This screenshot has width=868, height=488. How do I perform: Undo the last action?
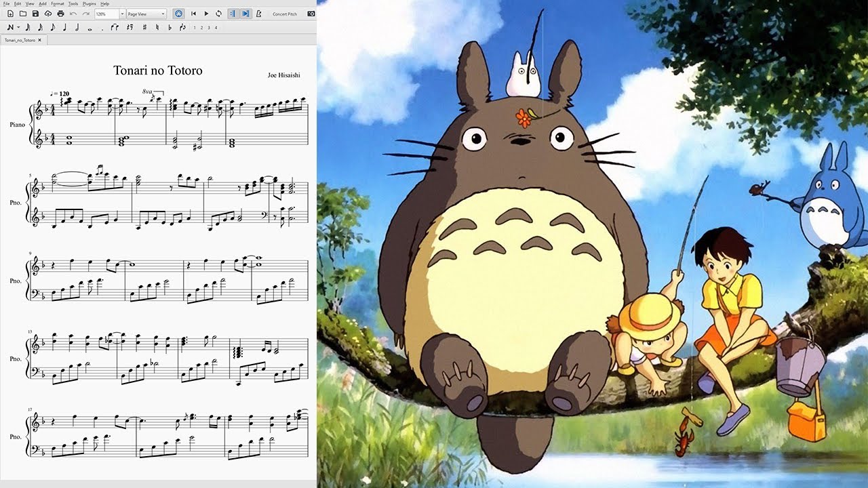pos(73,14)
